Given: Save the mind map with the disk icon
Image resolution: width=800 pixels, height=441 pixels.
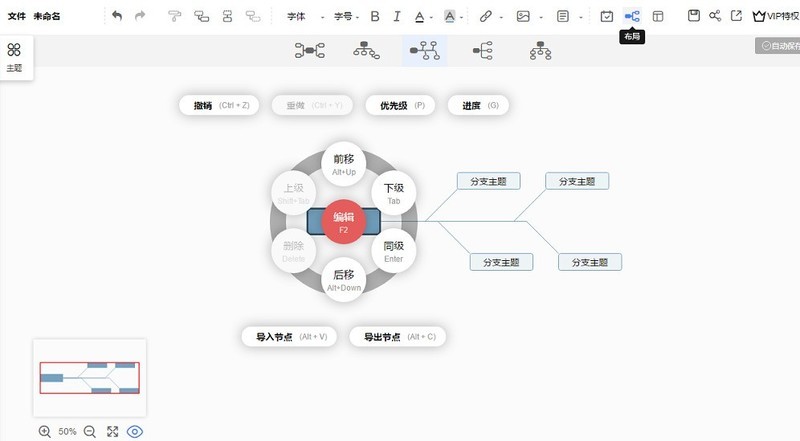Looking at the screenshot, I should click(694, 16).
